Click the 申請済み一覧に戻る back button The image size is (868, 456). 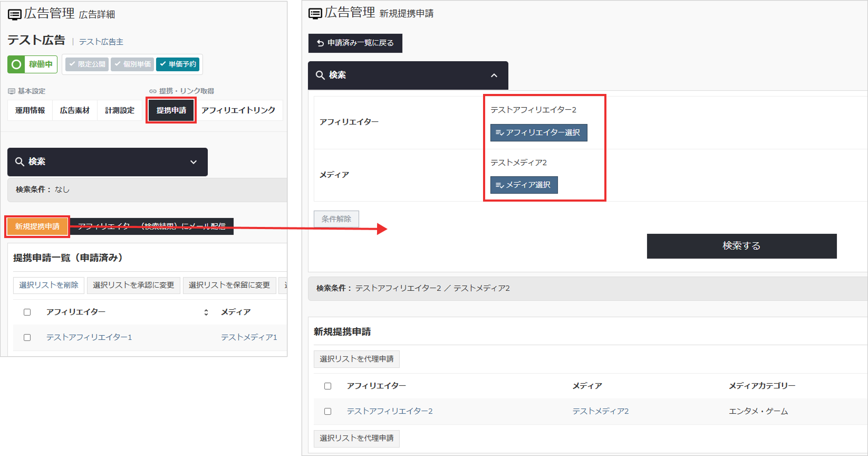click(355, 43)
